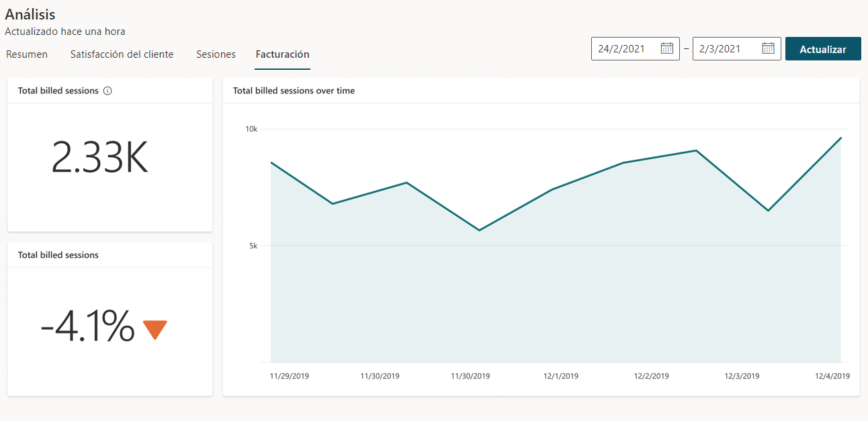Select the Facturación tab
The width and height of the screenshot is (868, 421).
point(282,54)
